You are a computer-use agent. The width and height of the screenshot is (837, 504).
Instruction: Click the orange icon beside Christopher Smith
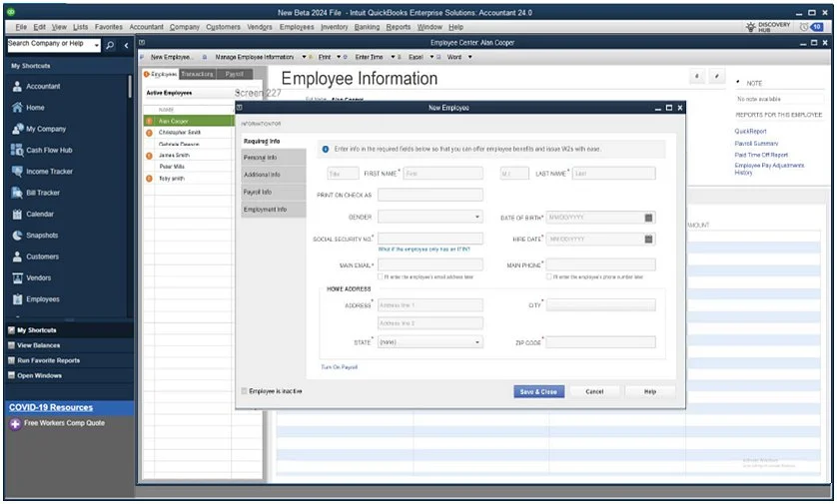(x=149, y=133)
